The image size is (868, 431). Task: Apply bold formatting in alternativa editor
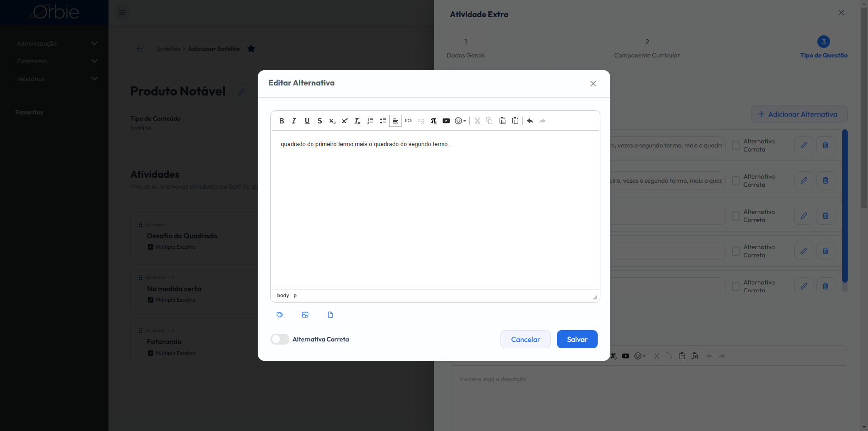click(x=282, y=121)
